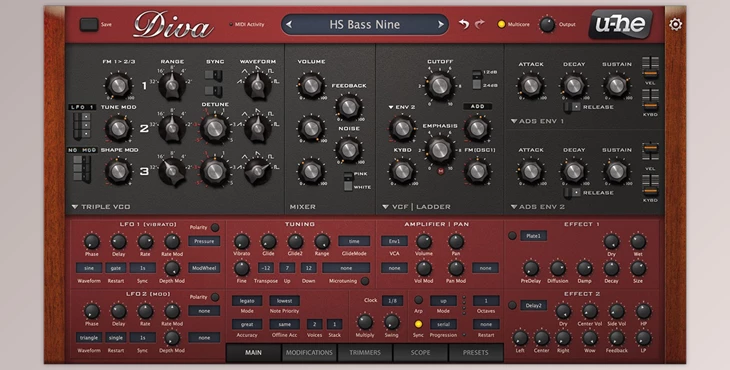This screenshot has height=370, width=730.
Task: Switch to the MODIFICATIONS tab
Action: point(309,353)
